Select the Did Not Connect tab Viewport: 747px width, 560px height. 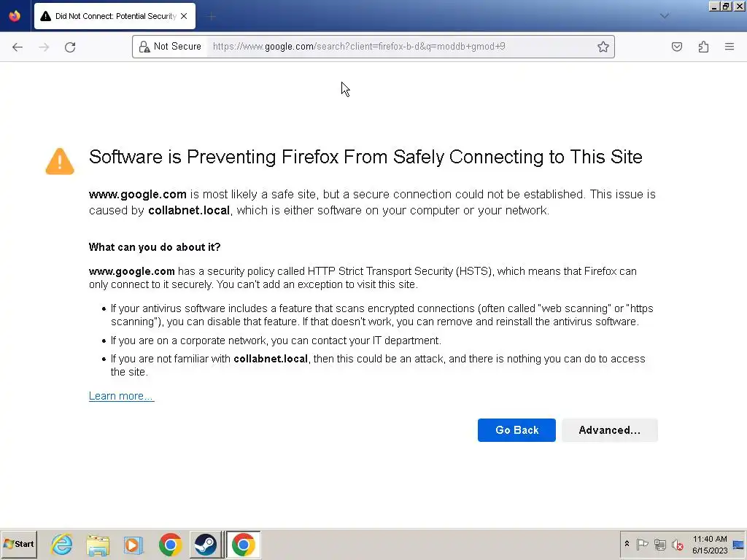click(115, 16)
